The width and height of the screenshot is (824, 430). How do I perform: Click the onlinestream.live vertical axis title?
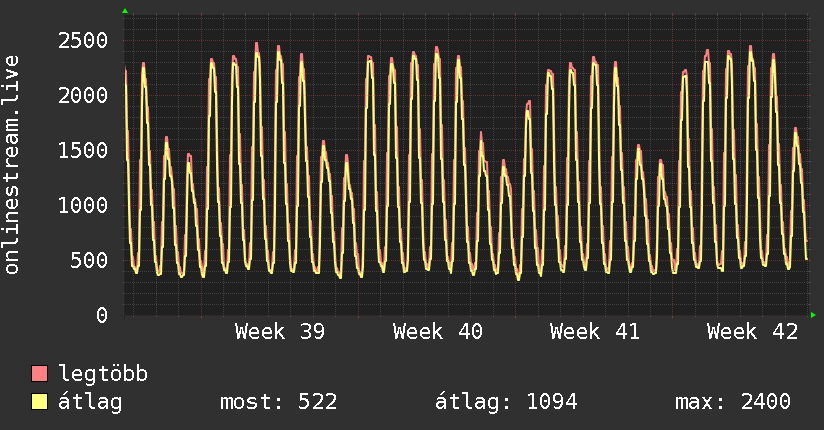pyautogui.click(x=11, y=165)
